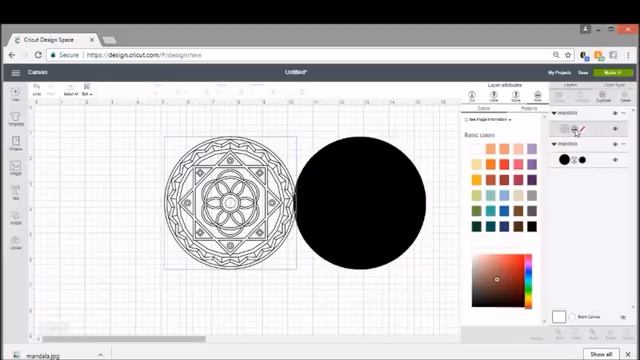The image size is (640, 360).
Task: Click the rainbow hue slider strip
Action: click(x=528, y=281)
